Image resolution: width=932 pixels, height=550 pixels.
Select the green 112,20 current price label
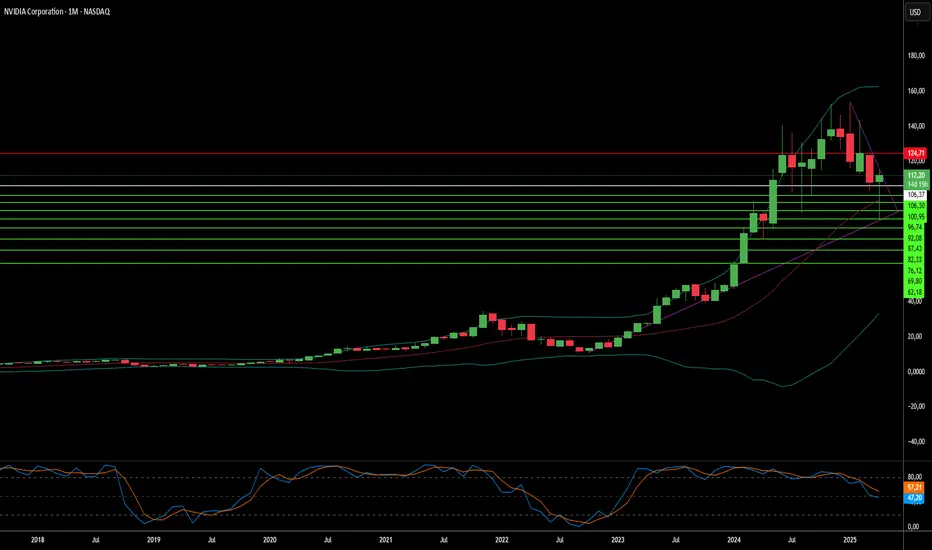click(x=915, y=175)
